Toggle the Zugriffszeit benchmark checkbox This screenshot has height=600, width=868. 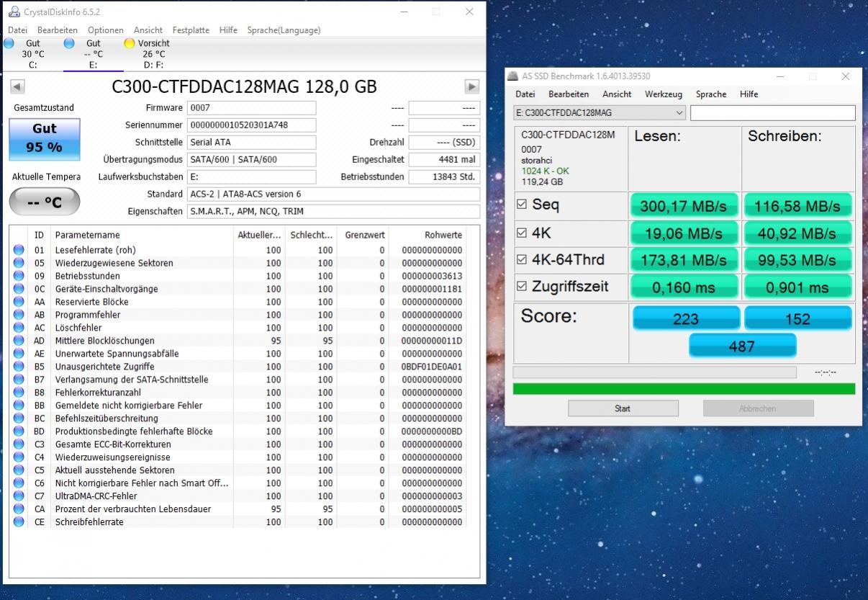(523, 287)
